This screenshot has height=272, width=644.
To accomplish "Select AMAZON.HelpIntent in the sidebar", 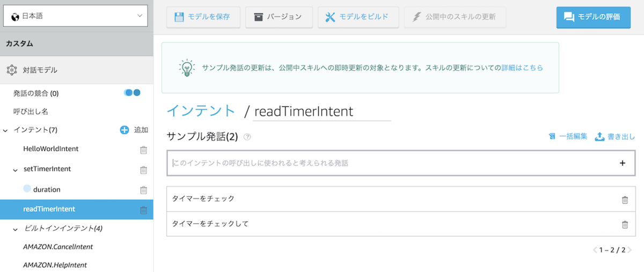I will (55, 265).
